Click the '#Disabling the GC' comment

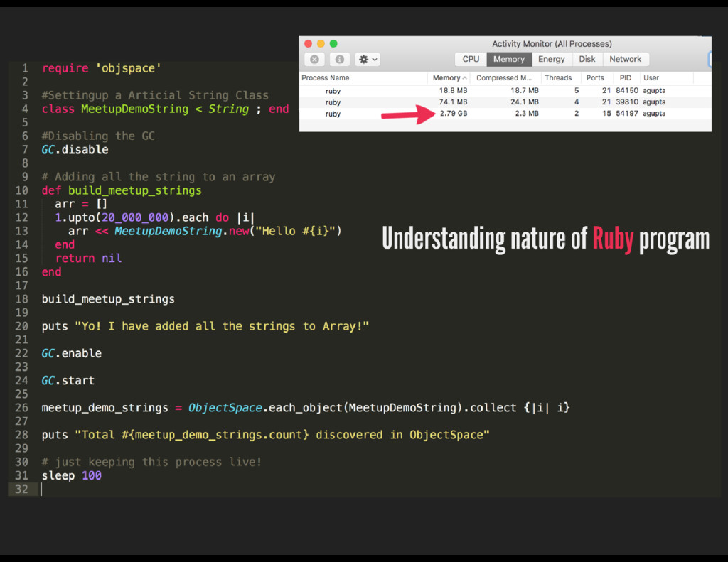pos(98,136)
